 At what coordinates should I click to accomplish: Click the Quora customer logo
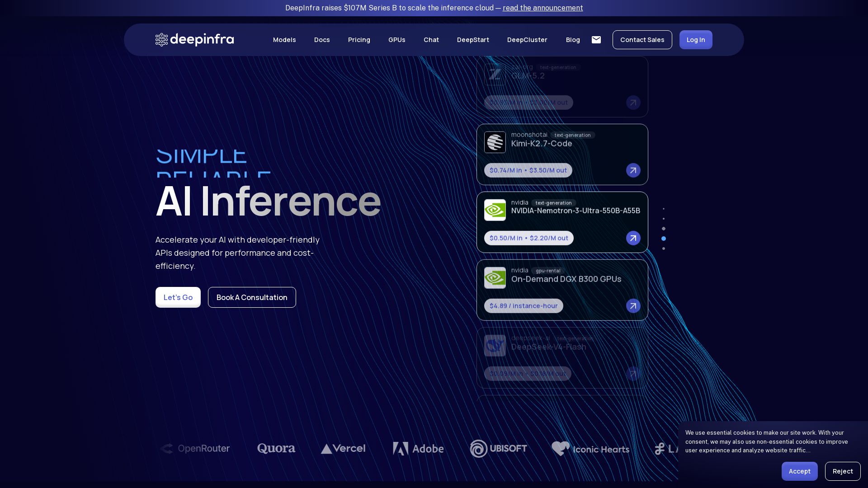pyautogui.click(x=276, y=448)
